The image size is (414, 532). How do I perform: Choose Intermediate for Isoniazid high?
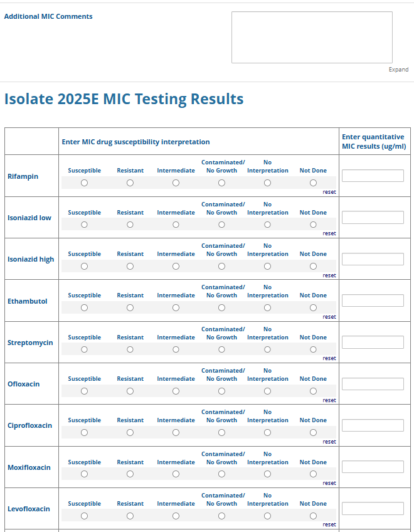coord(176,266)
